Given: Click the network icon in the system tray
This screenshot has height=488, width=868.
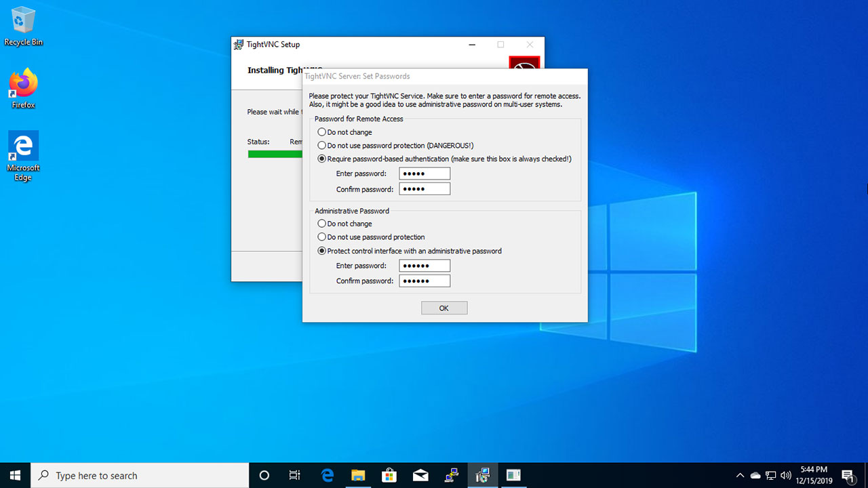Looking at the screenshot, I should click(770, 474).
